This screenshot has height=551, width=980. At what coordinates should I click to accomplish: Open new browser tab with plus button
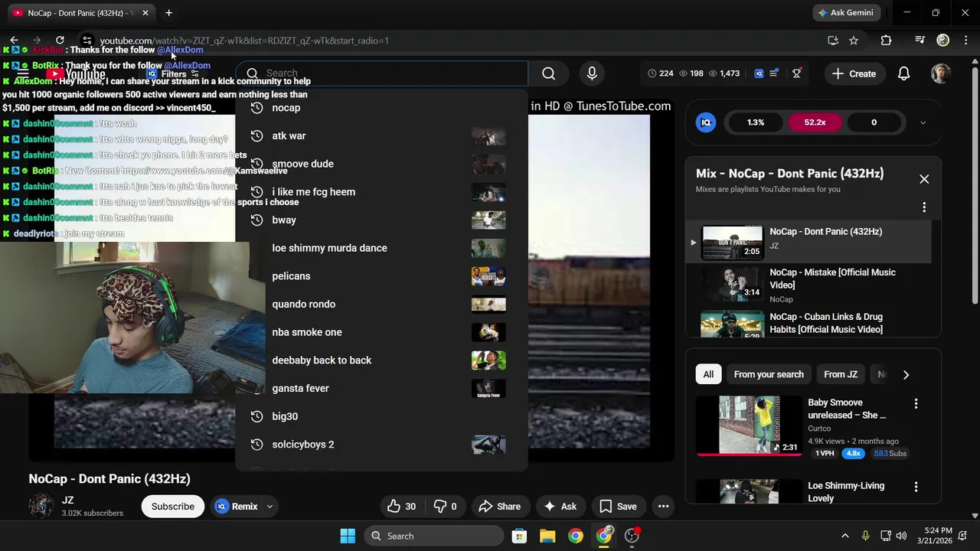point(168,12)
